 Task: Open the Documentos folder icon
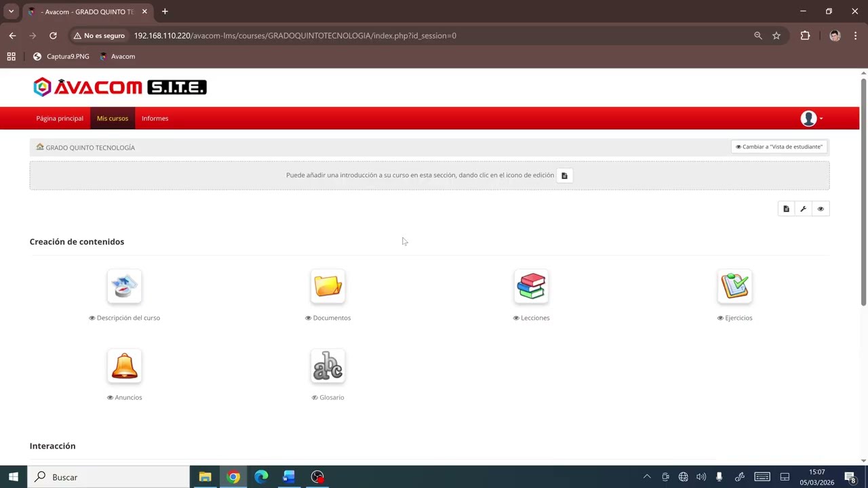tap(328, 286)
